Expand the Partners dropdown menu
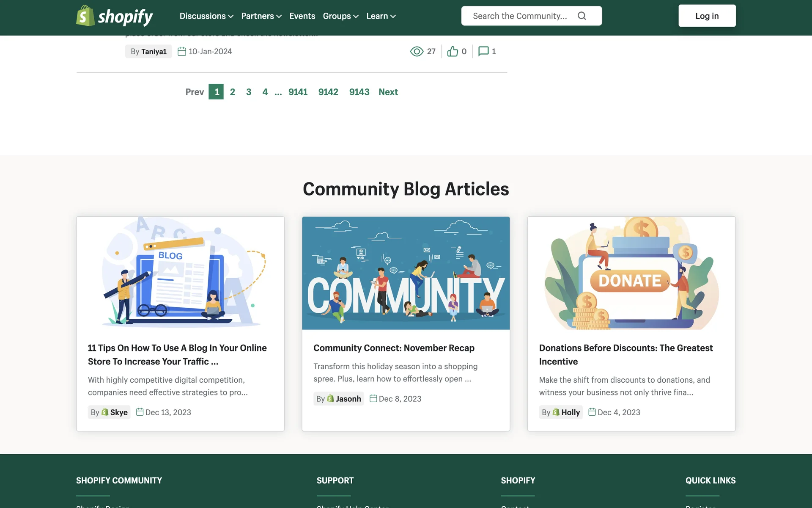The image size is (812, 508). pos(261,16)
